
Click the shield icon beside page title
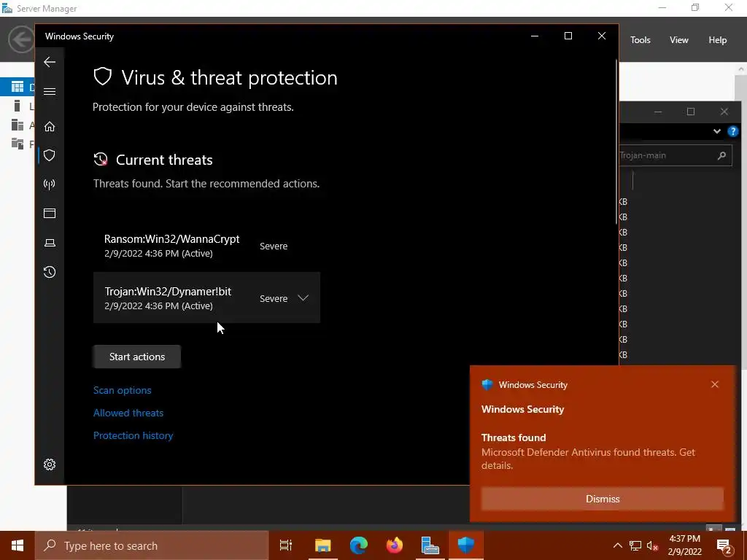(x=102, y=77)
